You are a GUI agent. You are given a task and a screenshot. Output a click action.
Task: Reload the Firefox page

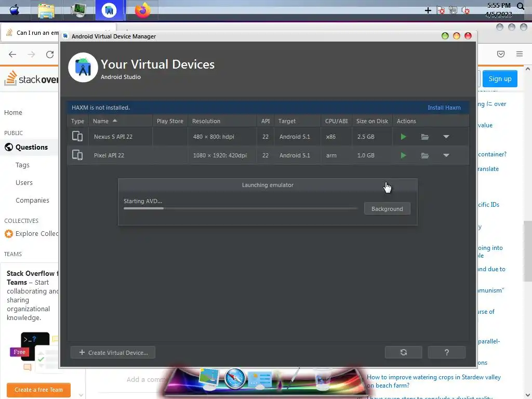tap(50, 54)
